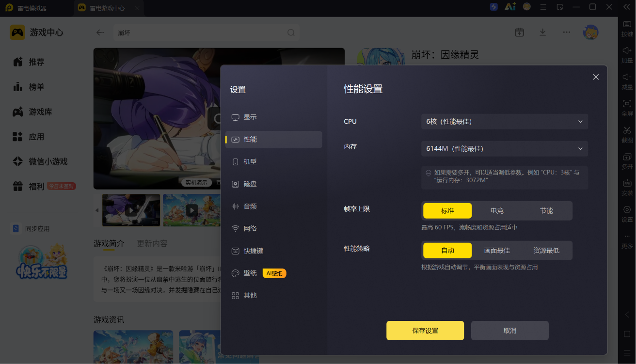Expand the CPU cores dropdown

point(505,122)
